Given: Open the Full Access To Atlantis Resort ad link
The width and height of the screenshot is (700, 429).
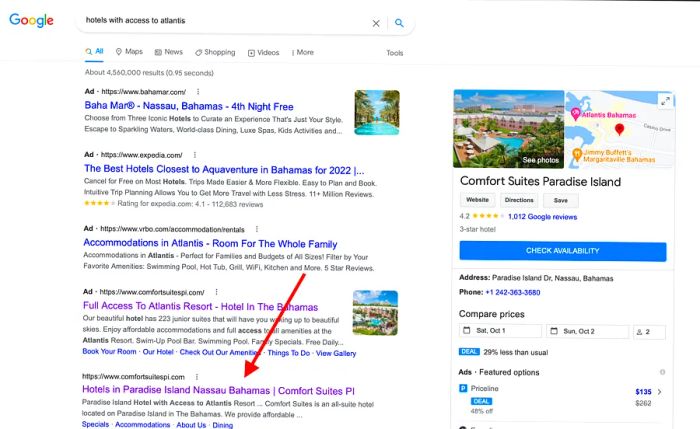Looking at the screenshot, I should pos(200,306).
